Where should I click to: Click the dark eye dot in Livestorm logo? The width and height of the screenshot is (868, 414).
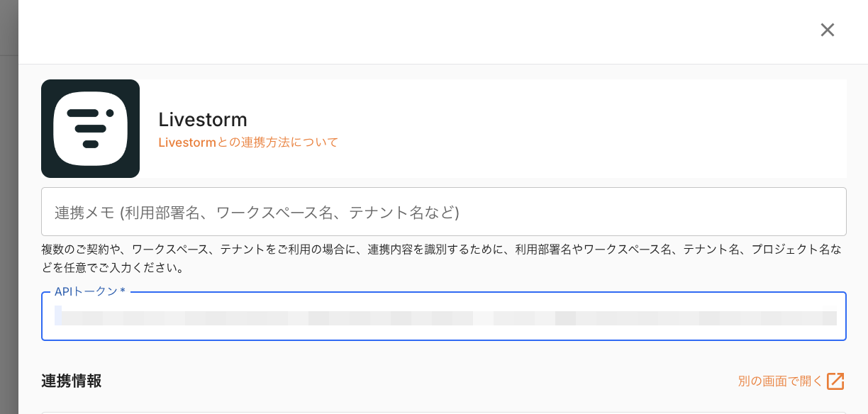click(110, 113)
